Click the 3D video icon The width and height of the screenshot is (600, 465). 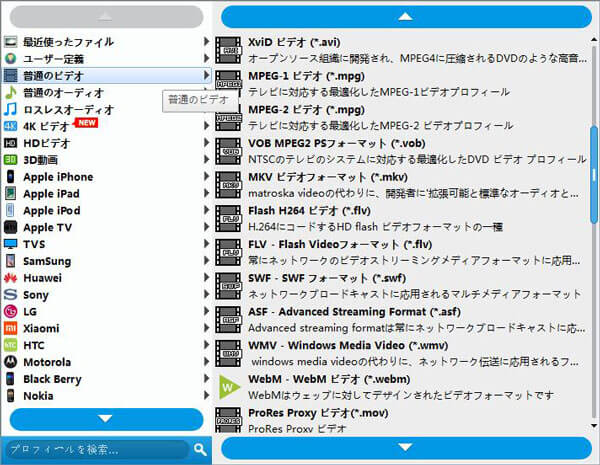10,160
